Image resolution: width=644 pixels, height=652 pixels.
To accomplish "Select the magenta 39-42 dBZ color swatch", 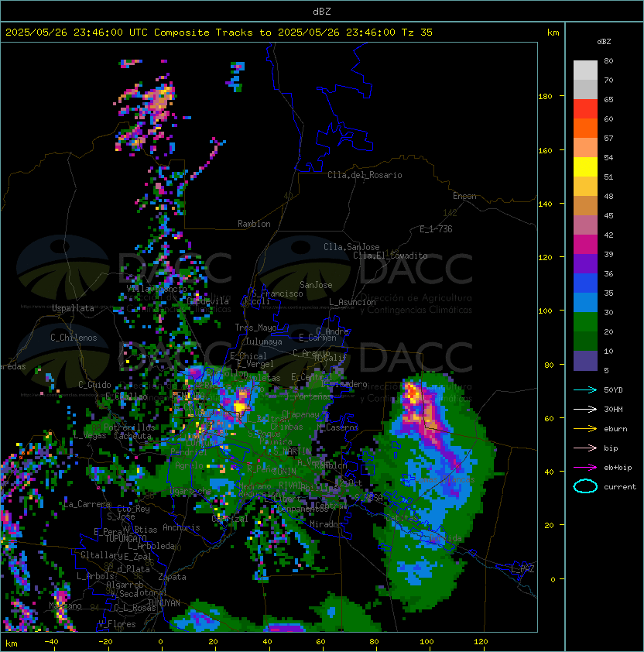I will click(585, 245).
